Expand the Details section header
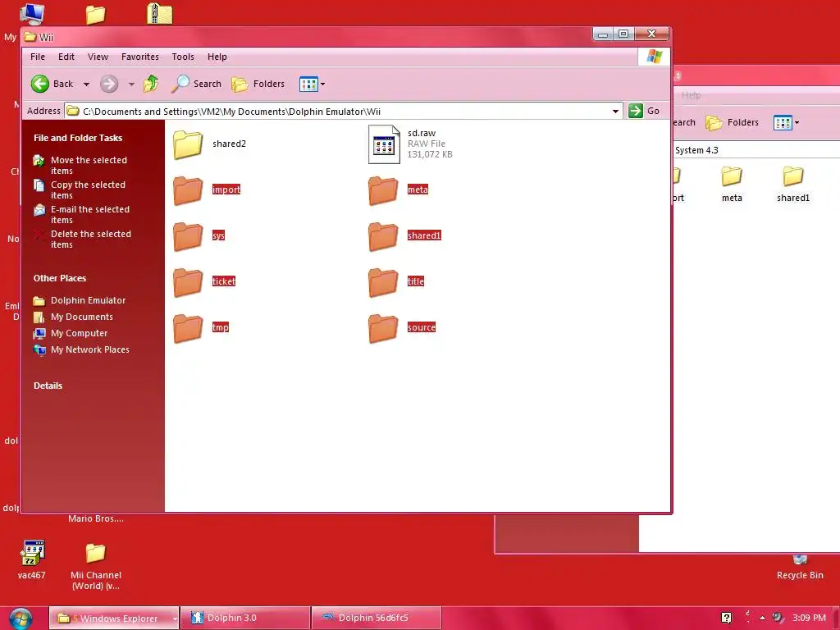The width and height of the screenshot is (840, 630). point(48,386)
